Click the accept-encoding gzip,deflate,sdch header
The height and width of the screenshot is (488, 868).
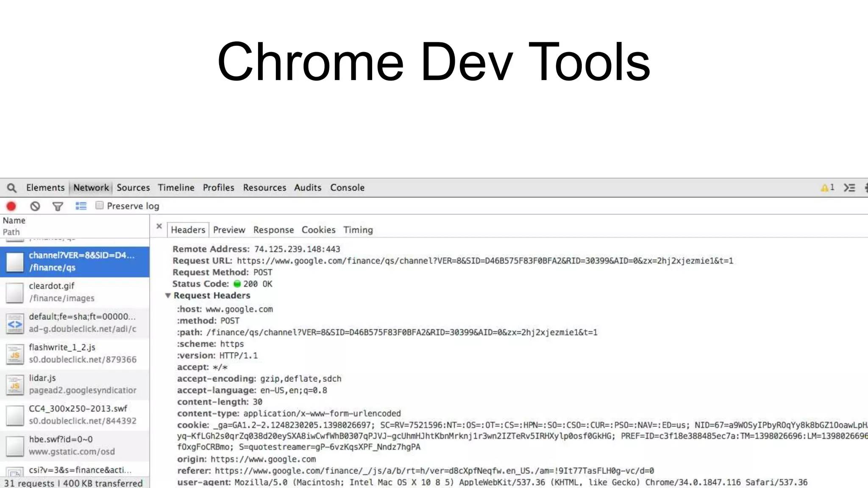click(259, 379)
